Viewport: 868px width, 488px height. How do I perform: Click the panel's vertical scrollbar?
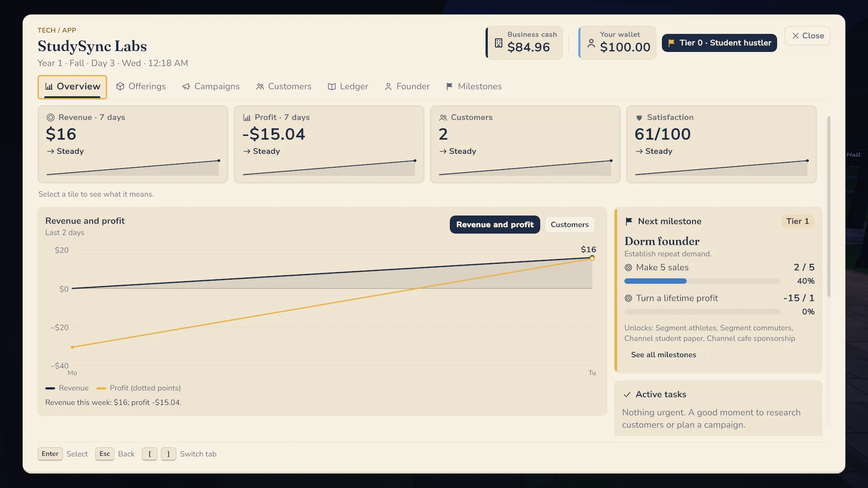tap(829, 206)
